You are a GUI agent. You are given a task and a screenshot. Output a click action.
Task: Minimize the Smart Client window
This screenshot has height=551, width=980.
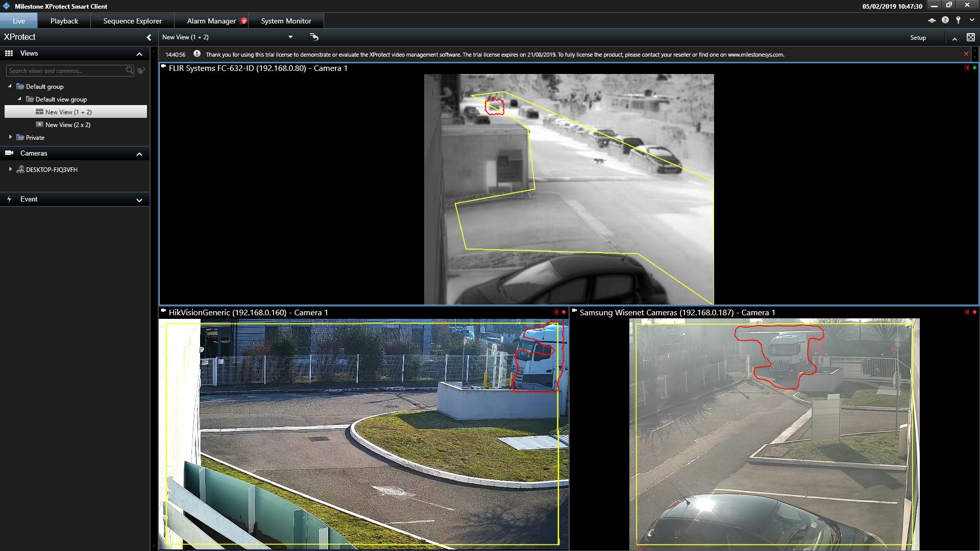pos(934,6)
